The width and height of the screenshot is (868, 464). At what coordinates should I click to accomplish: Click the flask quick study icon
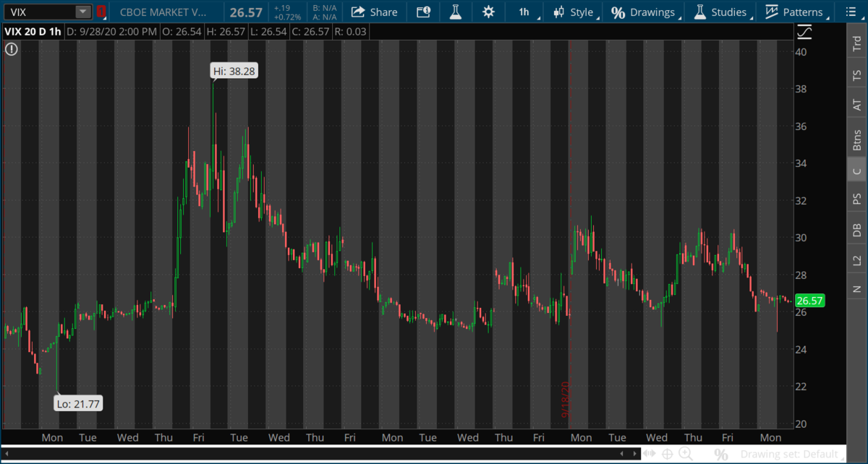click(x=455, y=12)
